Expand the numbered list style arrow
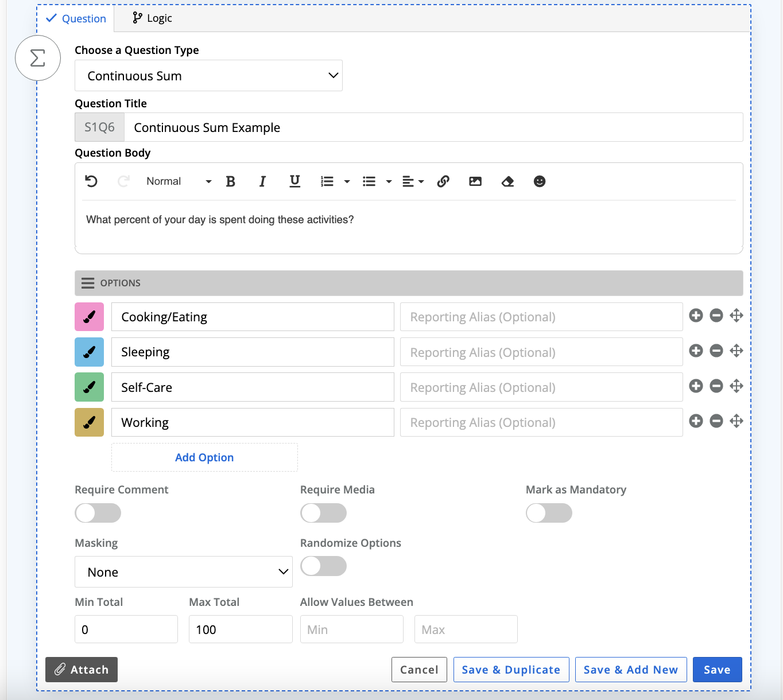This screenshot has width=783, height=700. click(347, 182)
